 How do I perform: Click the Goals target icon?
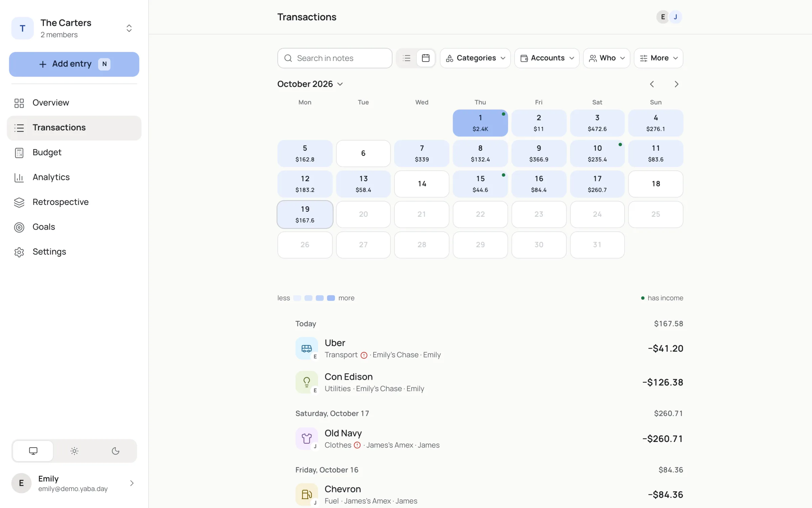(19, 227)
